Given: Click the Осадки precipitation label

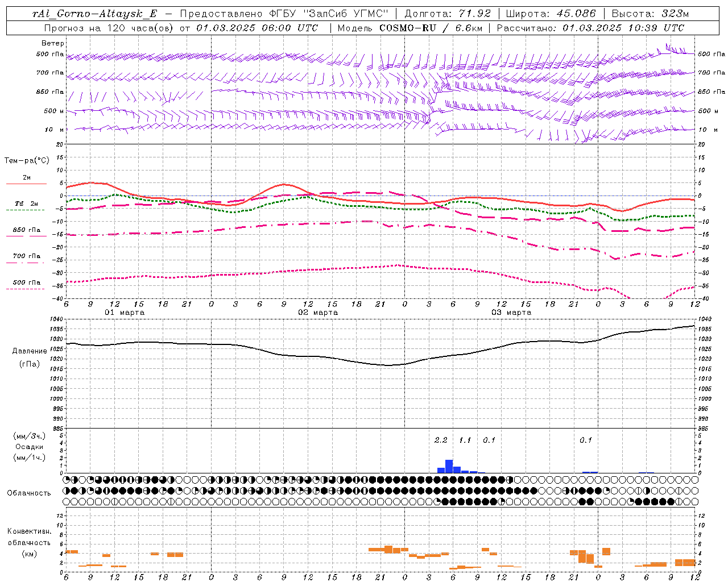Looking at the screenshot, I should point(30,447).
